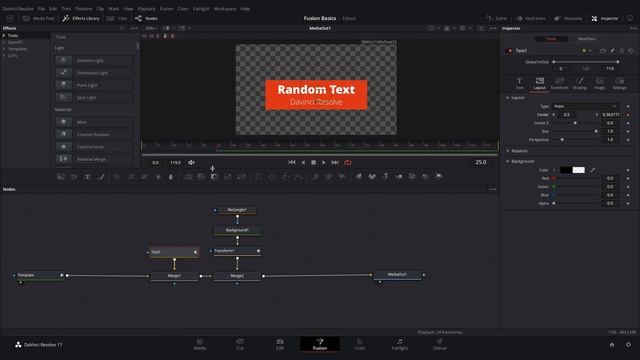Add Brightness Contrast tool from the toolbar
640x360 pixels.
pyautogui.click(x=158, y=177)
